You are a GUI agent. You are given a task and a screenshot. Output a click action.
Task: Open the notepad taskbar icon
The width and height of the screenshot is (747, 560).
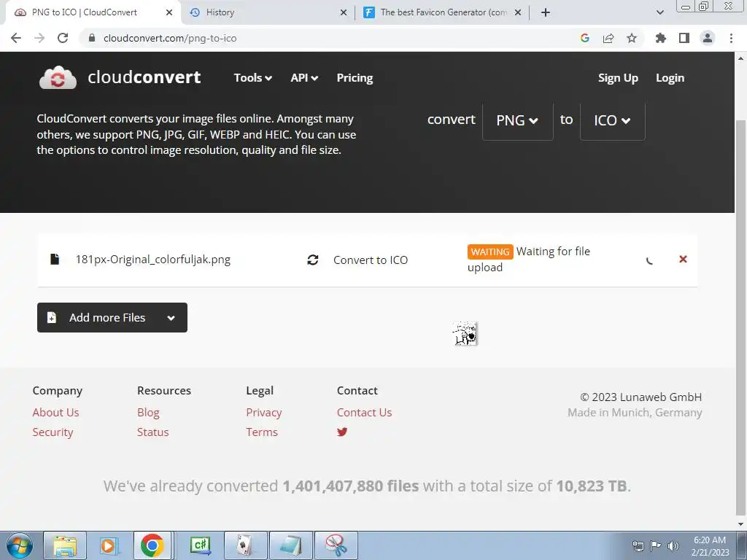coord(291,545)
